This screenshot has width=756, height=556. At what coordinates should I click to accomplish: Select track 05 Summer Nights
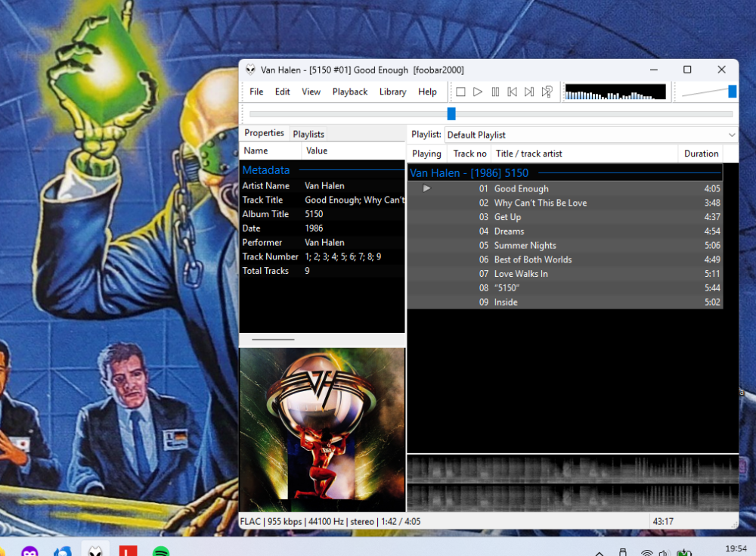pyautogui.click(x=565, y=245)
